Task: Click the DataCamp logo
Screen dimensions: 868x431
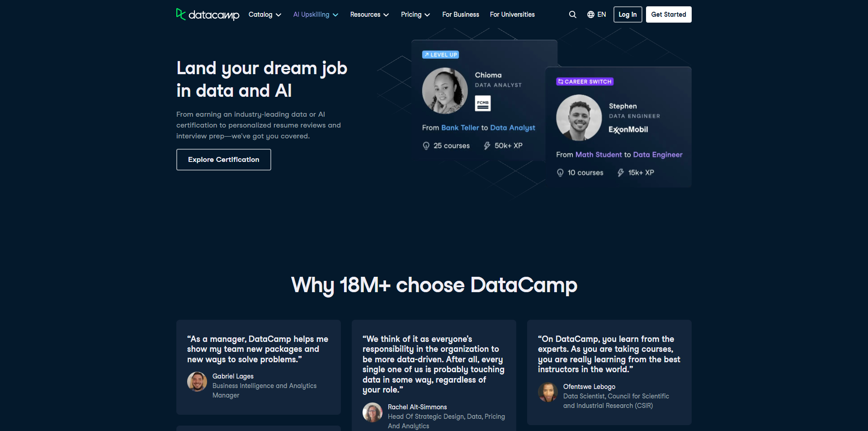Action: (208, 14)
